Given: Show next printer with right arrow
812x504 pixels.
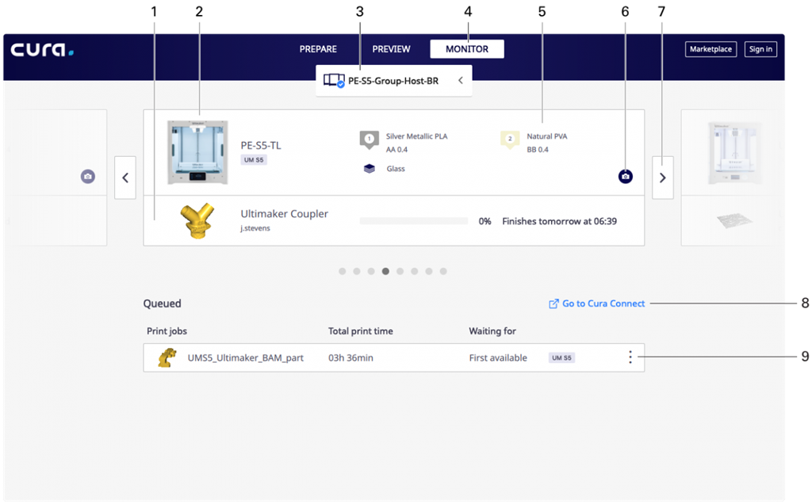Looking at the screenshot, I should pos(663,178).
